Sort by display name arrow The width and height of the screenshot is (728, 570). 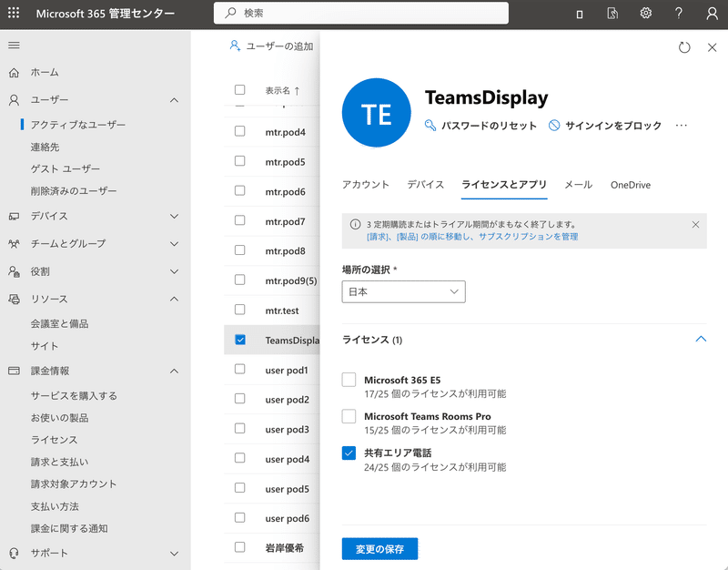pos(298,90)
